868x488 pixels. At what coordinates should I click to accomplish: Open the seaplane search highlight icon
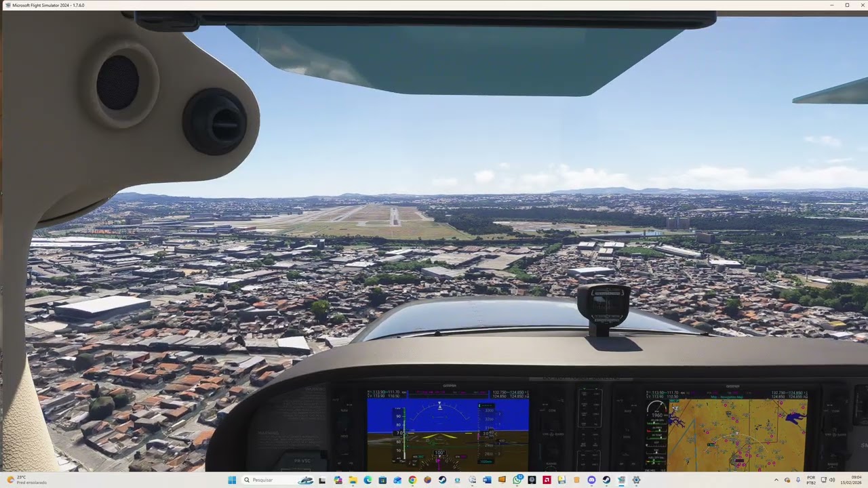pos(306,480)
